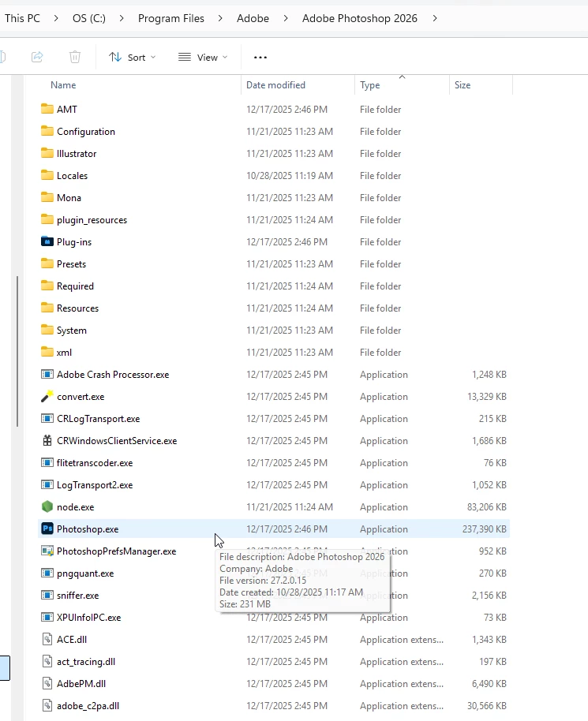Screen dimensions: 588x721
Task: Click the PhotoshopPrefsManager.exe icon
Action: (x=47, y=551)
